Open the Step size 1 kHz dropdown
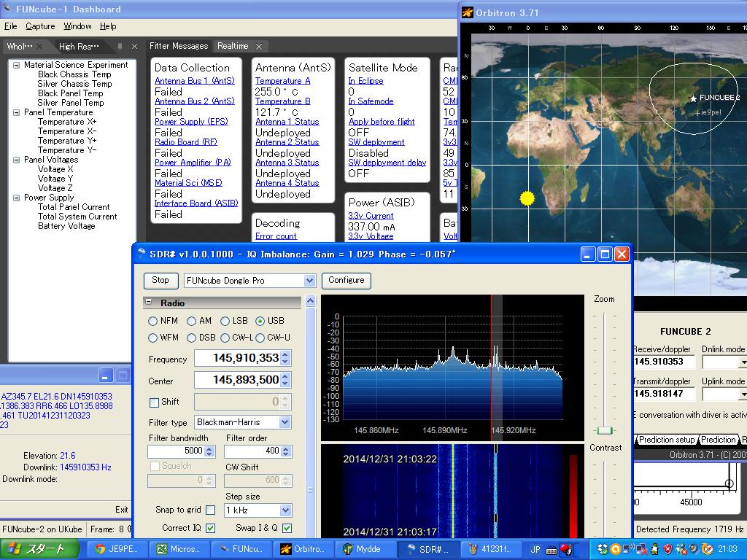The width and height of the screenshot is (747, 560). coord(285,510)
